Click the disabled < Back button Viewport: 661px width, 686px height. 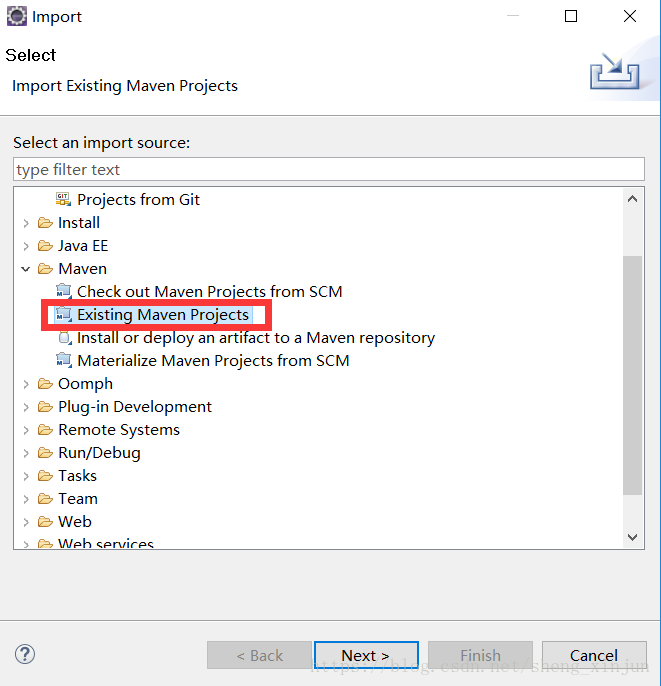[x=259, y=655]
